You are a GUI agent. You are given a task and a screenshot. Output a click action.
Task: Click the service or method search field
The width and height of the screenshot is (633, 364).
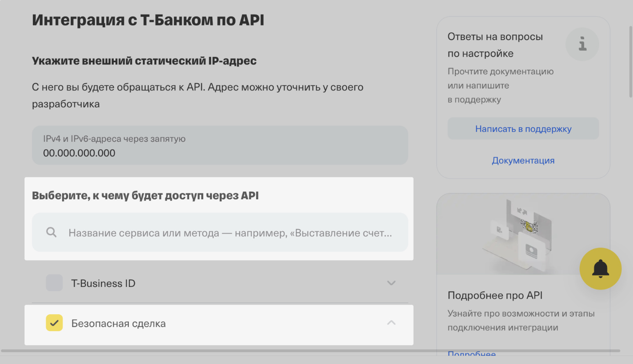coord(220,232)
